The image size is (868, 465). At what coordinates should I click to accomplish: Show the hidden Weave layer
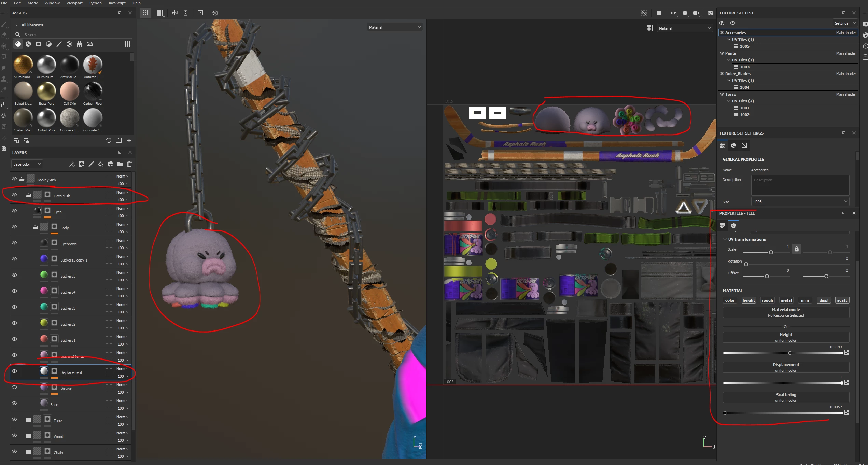(x=14, y=387)
